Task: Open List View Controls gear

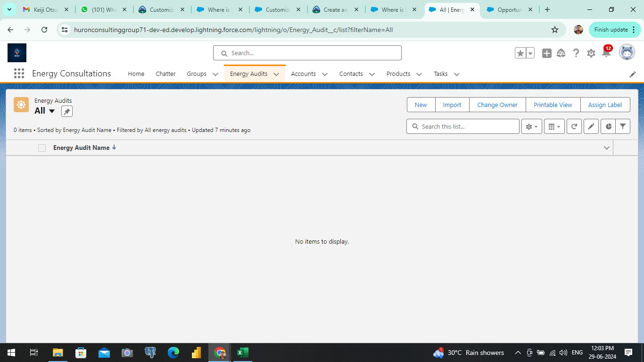Action: [x=531, y=126]
